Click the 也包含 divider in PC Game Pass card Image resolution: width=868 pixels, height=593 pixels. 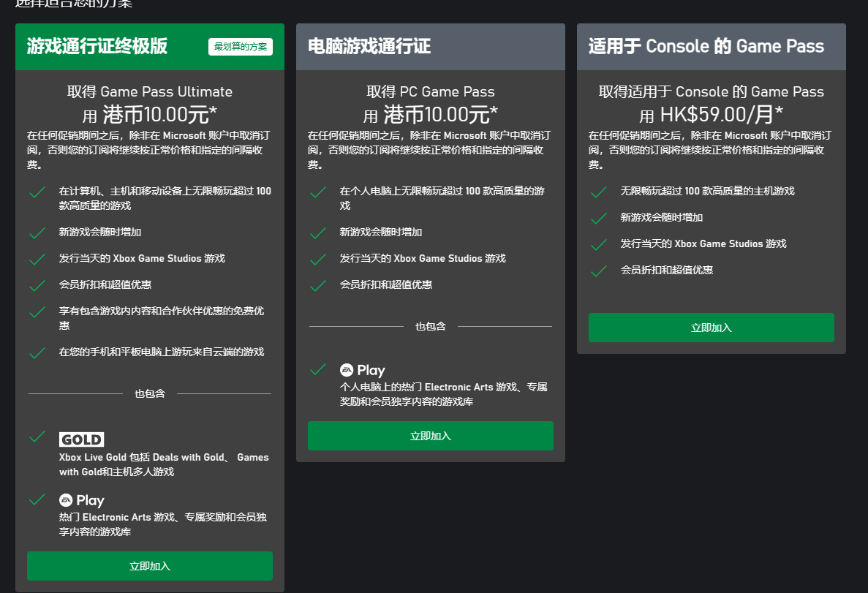tap(431, 328)
